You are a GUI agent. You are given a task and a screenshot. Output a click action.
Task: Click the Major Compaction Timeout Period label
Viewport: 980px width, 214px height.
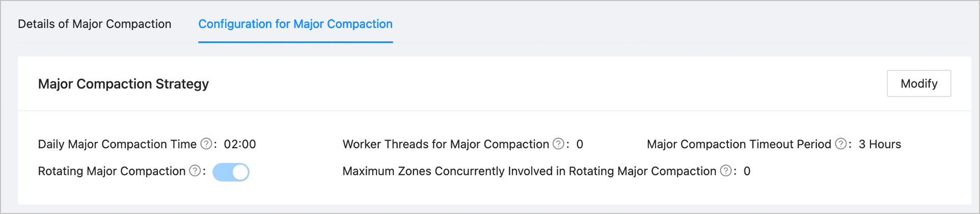pyautogui.click(x=739, y=144)
